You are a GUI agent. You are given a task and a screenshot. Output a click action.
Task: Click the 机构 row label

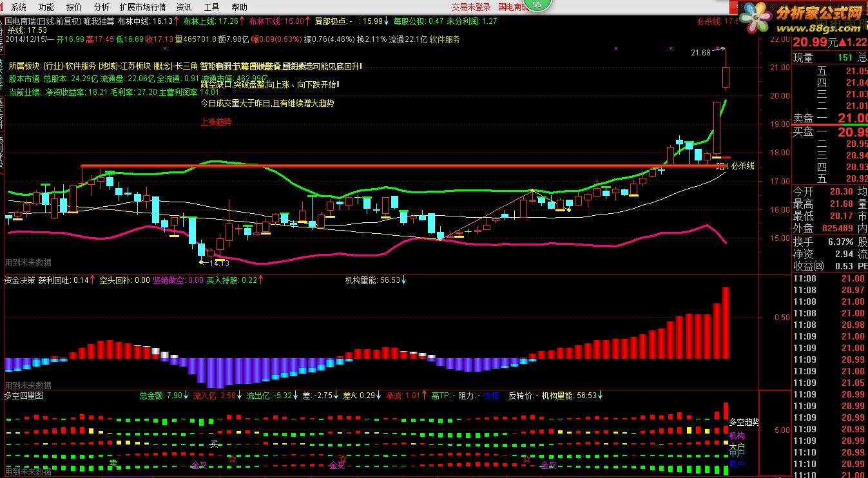737,435
